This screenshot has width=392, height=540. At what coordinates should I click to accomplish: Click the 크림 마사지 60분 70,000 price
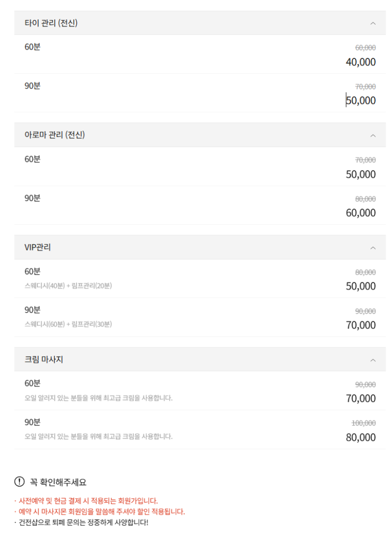pyautogui.click(x=361, y=399)
